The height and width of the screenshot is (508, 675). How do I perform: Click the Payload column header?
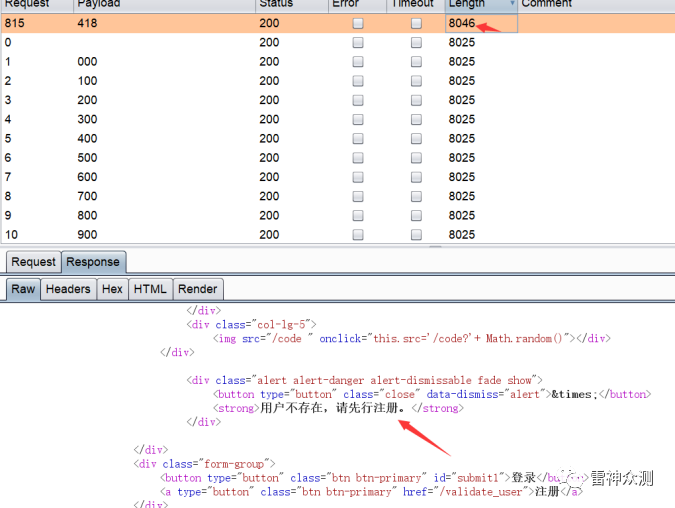pos(100,4)
